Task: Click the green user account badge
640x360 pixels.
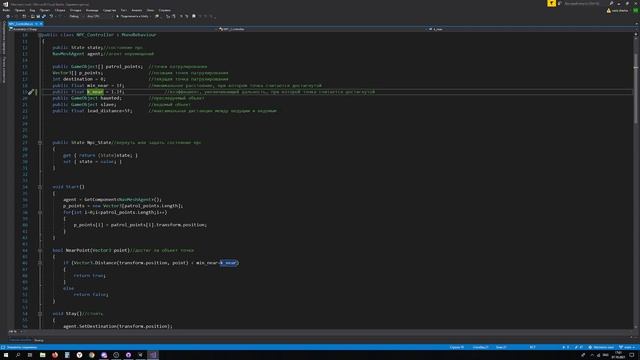Action: 636,11
